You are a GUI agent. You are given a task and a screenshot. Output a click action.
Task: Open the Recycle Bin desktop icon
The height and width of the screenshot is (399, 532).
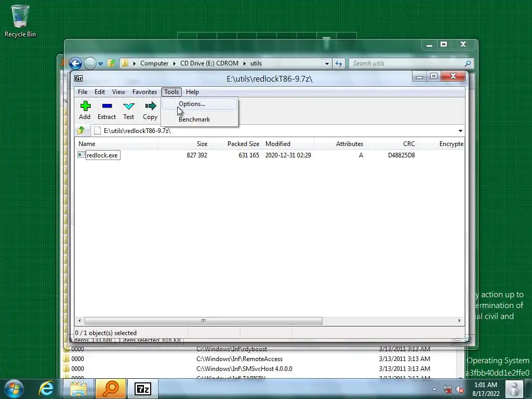[x=20, y=21]
